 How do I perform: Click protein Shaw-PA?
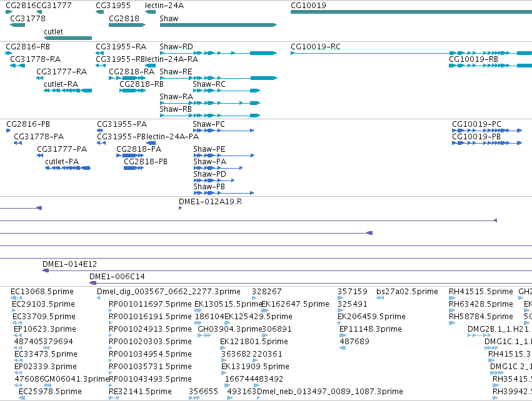click(218, 168)
